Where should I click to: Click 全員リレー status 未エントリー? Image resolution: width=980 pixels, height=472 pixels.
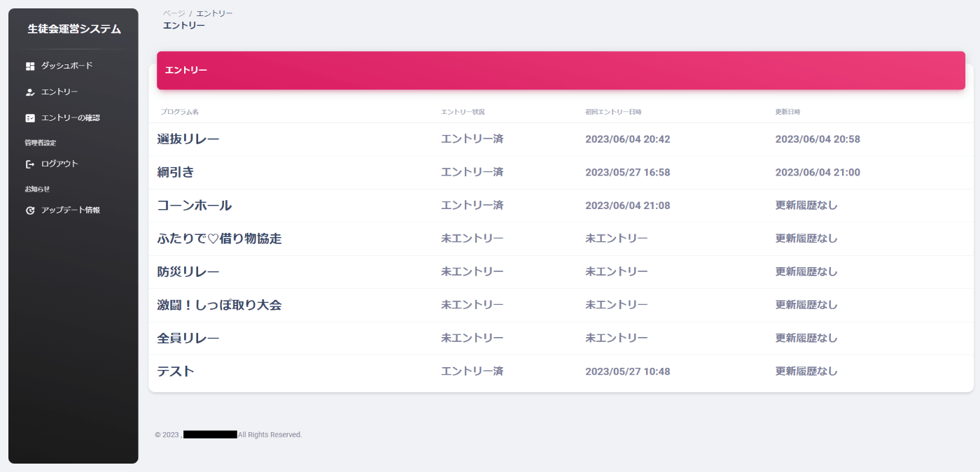click(x=472, y=338)
